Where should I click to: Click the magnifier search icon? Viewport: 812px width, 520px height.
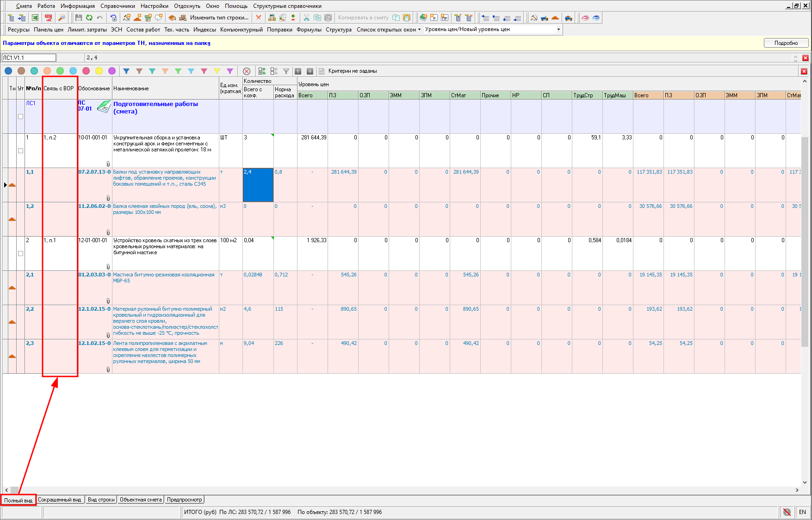tap(61, 18)
